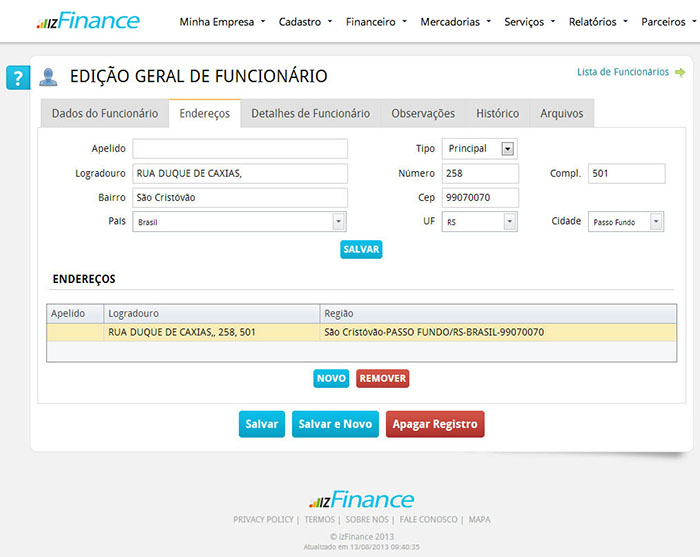Expand the Cidade dropdown
Screen dimensions: 700x557
[x=656, y=222]
